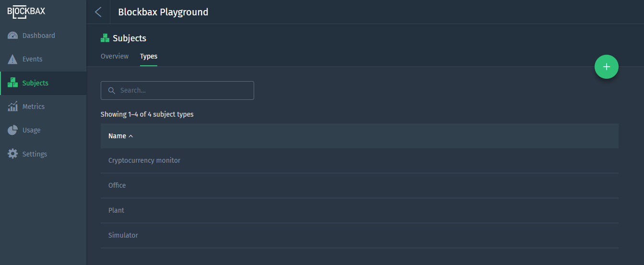Screen dimensions: 644x265
Task: Click the Metrics chart icon
Action: pyautogui.click(x=13, y=107)
